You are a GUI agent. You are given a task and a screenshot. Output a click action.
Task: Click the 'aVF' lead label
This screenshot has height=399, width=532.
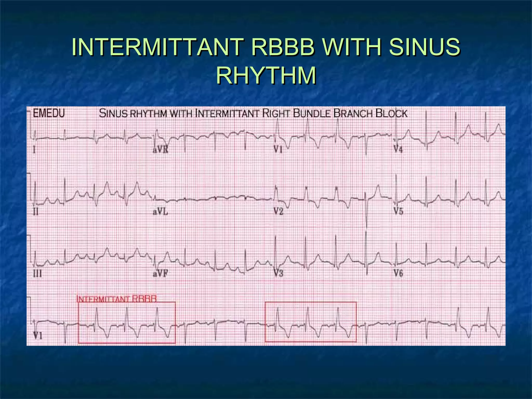pos(160,274)
